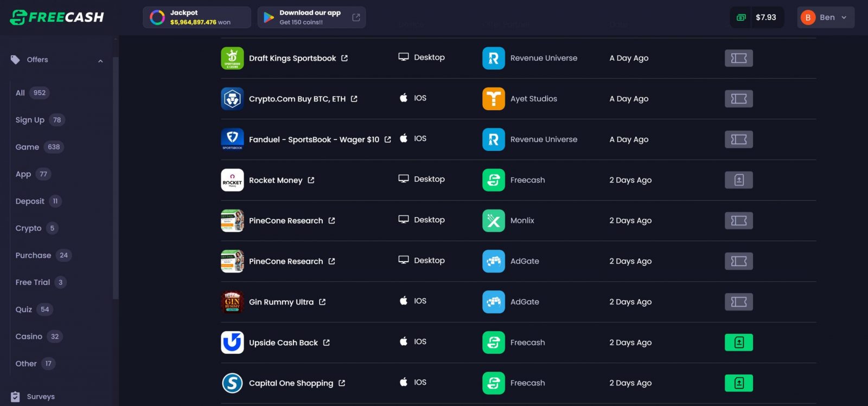Click the AdGate partner icon on Gin Rummy row
Screen dimensions: 868x406
494,302
